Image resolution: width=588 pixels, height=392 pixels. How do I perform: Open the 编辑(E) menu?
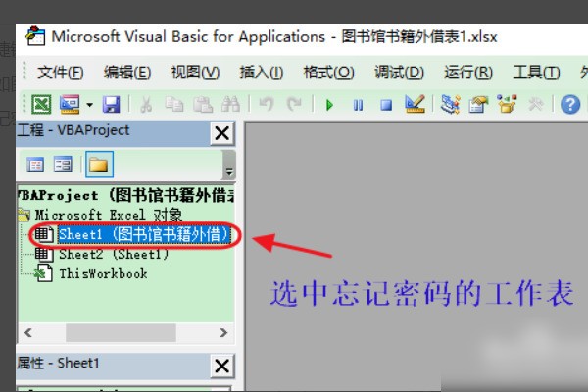point(127,72)
